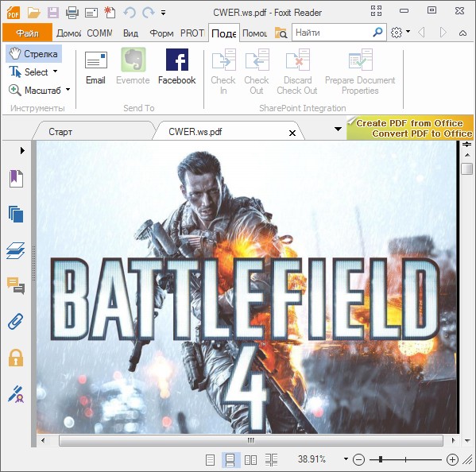The image size is (476, 472).
Task: Show the Attachments paperclip panel
Action: coord(16,322)
